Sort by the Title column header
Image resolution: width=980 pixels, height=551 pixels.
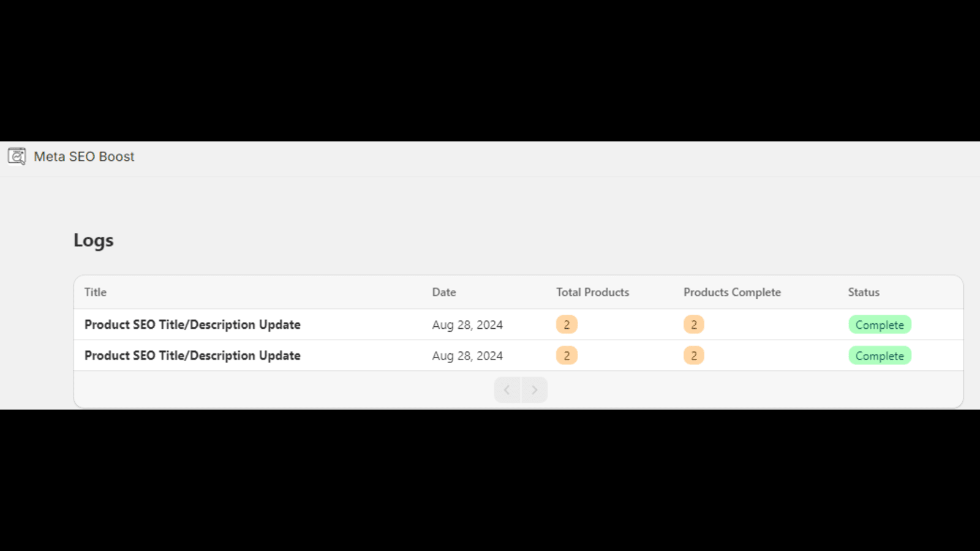pos(96,292)
